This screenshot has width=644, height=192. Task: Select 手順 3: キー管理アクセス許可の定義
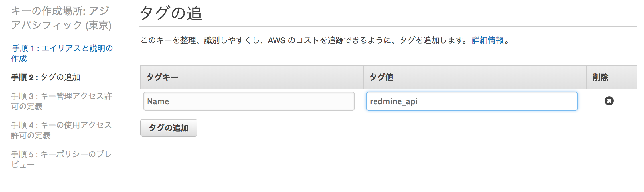pos(61,101)
